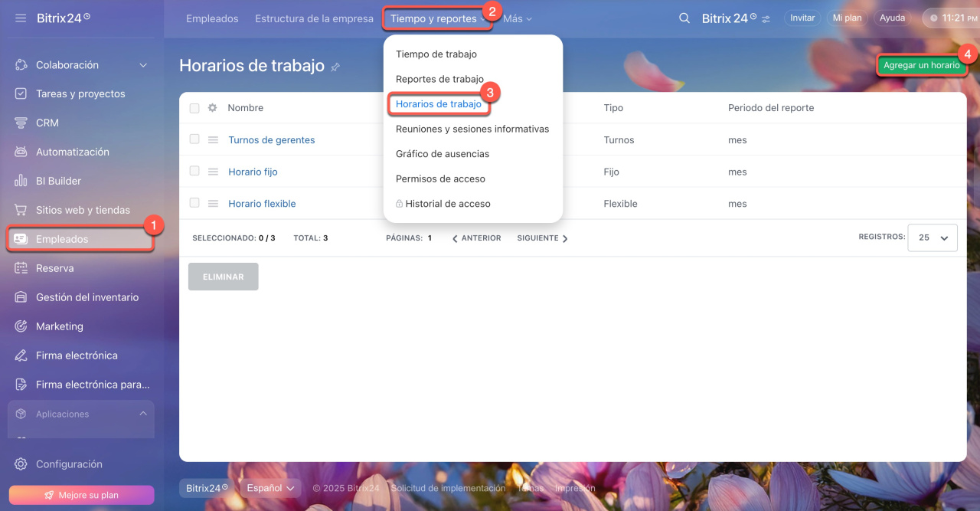Click the Agregar un horario button
980x511 pixels.
click(921, 65)
